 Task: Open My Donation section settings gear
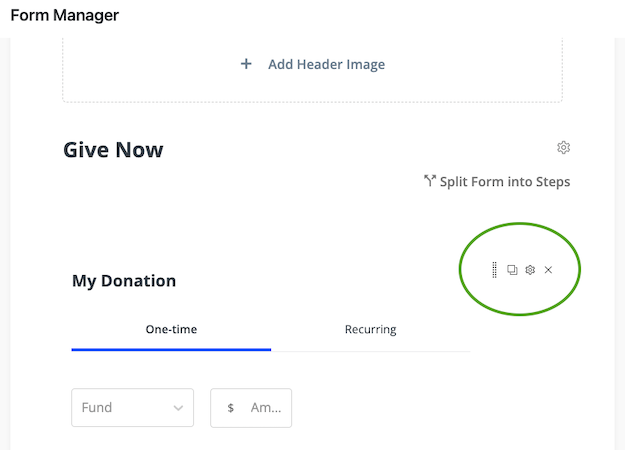tap(530, 270)
